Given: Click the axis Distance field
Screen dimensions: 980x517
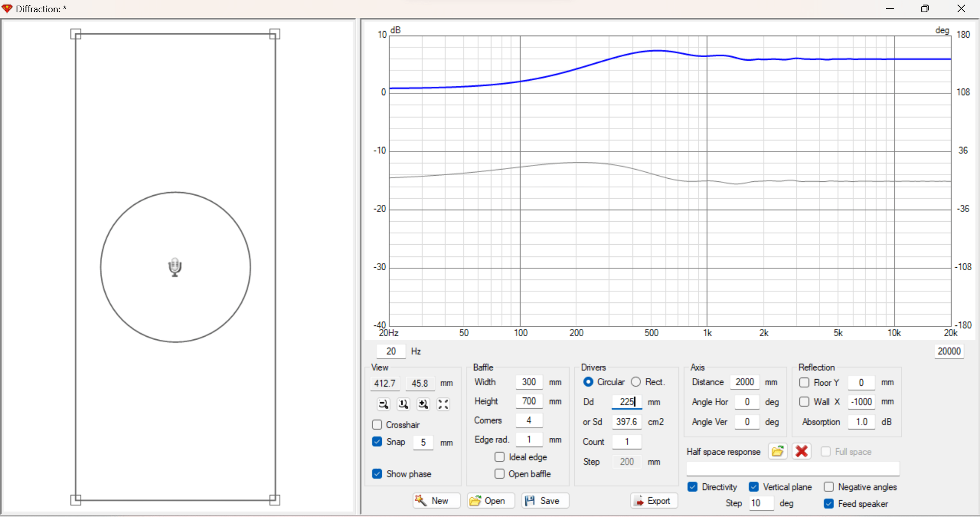Looking at the screenshot, I should (x=745, y=382).
